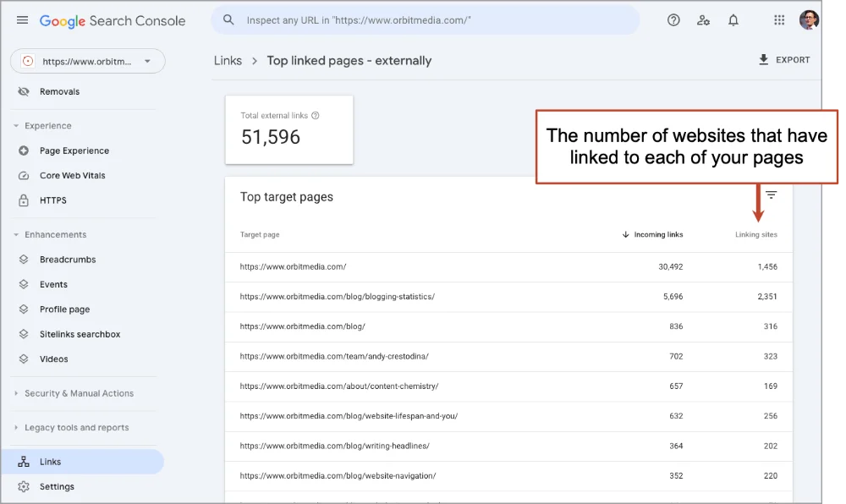Viewport: 846px width, 504px height.
Task: Open users and permissions icon
Action: click(703, 20)
